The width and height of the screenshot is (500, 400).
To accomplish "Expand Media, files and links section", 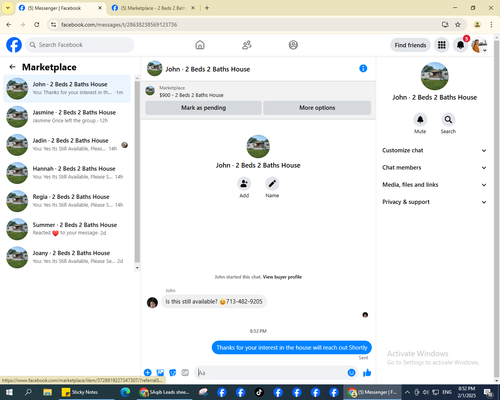I will 434,185.
